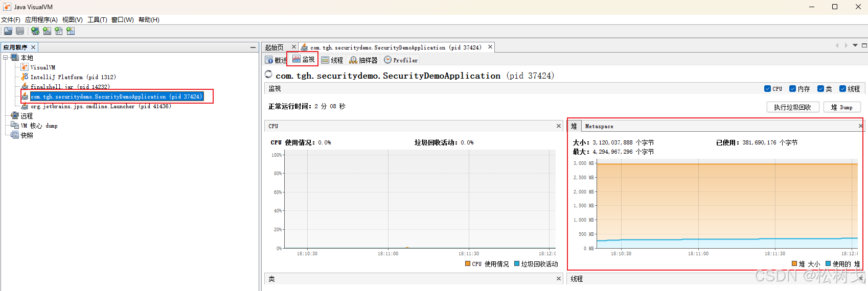Click Java icon of SecurityDemoApplication tree node
Image resolution: width=868 pixels, height=291 pixels.
click(x=25, y=96)
